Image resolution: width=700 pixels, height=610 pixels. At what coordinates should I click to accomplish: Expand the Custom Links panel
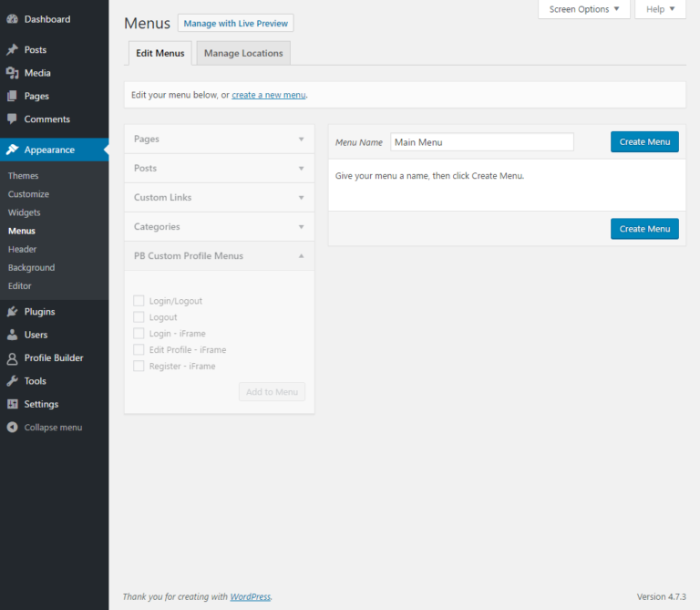[x=219, y=198]
